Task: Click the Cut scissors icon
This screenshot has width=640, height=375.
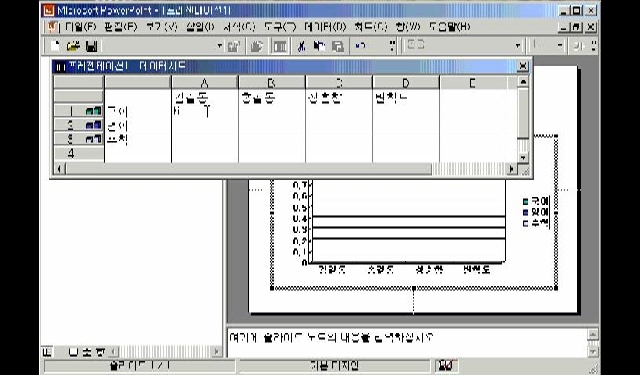Action: pyautogui.click(x=301, y=46)
